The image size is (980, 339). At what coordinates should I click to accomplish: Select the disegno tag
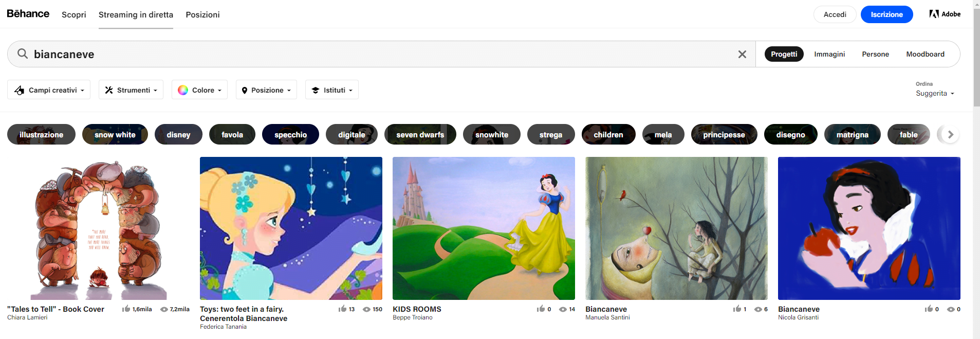point(790,134)
